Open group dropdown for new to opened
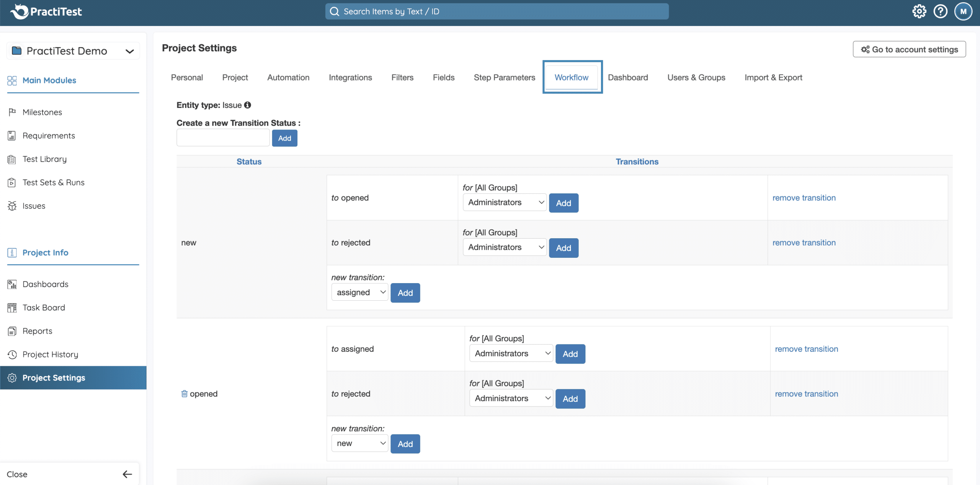This screenshot has height=485, width=980. point(505,202)
